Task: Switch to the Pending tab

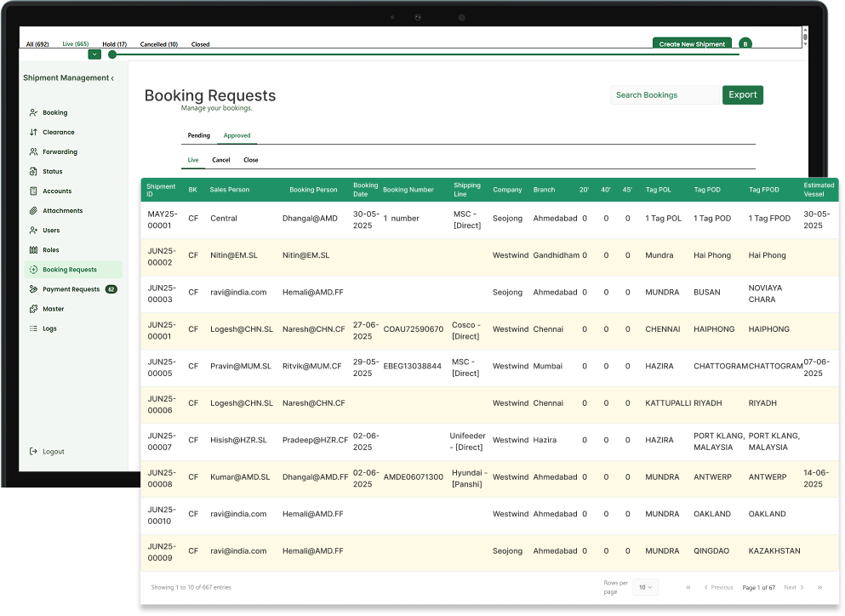Action: point(198,135)
